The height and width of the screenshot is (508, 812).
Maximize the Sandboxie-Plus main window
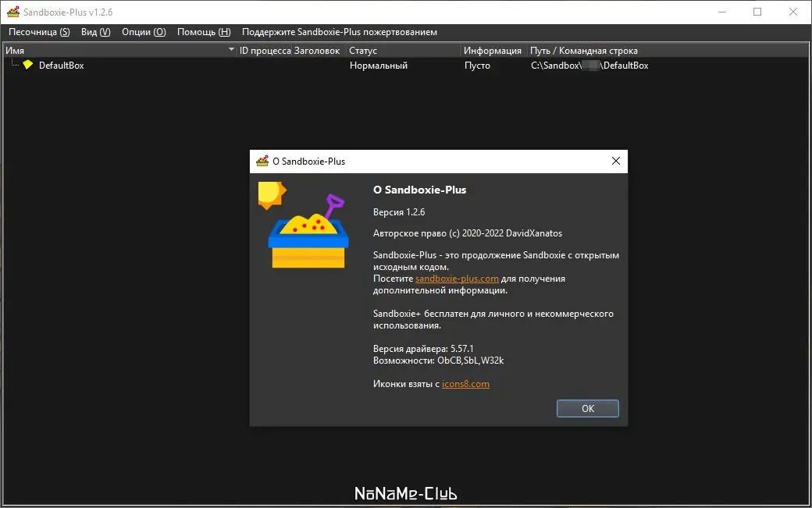click(x=757, y=12)
